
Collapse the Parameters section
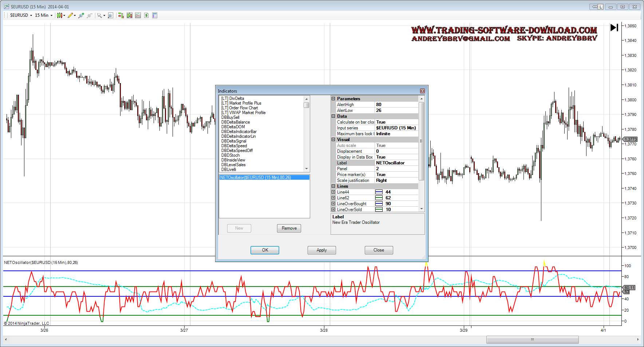tap(333, 99)
